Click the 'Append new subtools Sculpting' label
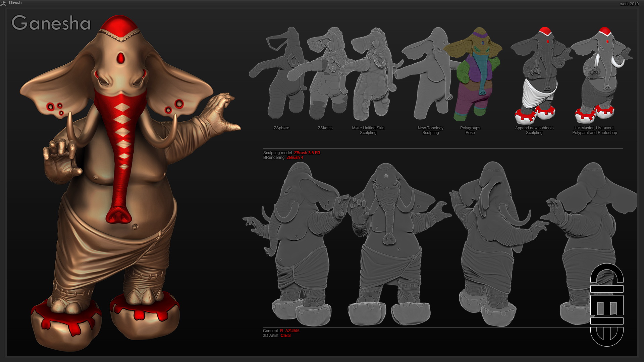 534,130
